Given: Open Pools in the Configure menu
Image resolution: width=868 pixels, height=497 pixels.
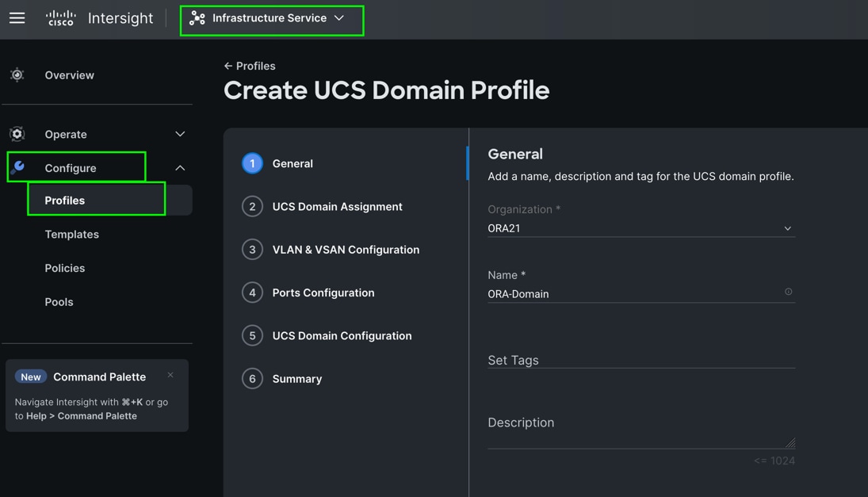Looking at the screenshot, I should (59, 302).
